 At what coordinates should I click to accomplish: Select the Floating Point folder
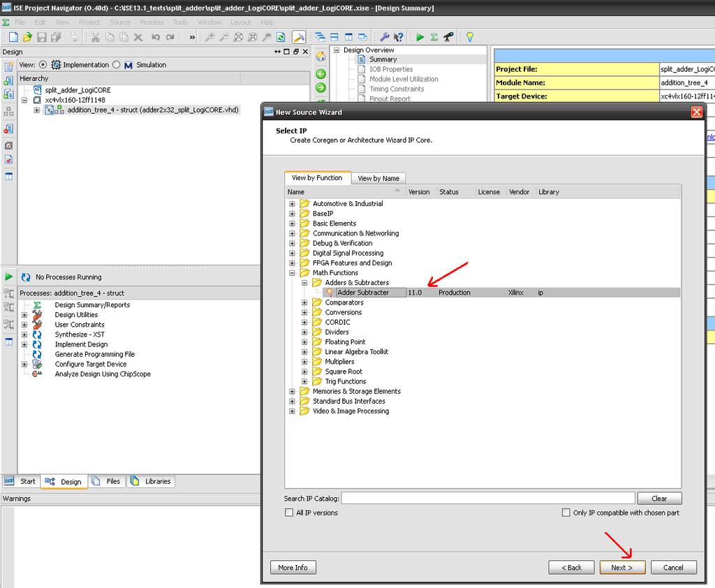(x=345, y=342)
